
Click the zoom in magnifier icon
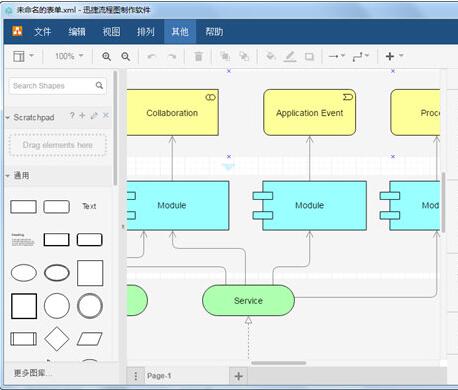tap(106, 56)
